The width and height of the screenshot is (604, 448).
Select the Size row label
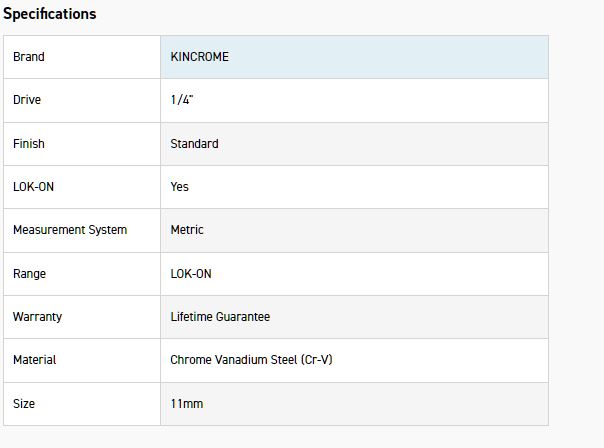(x=24, y=404)
